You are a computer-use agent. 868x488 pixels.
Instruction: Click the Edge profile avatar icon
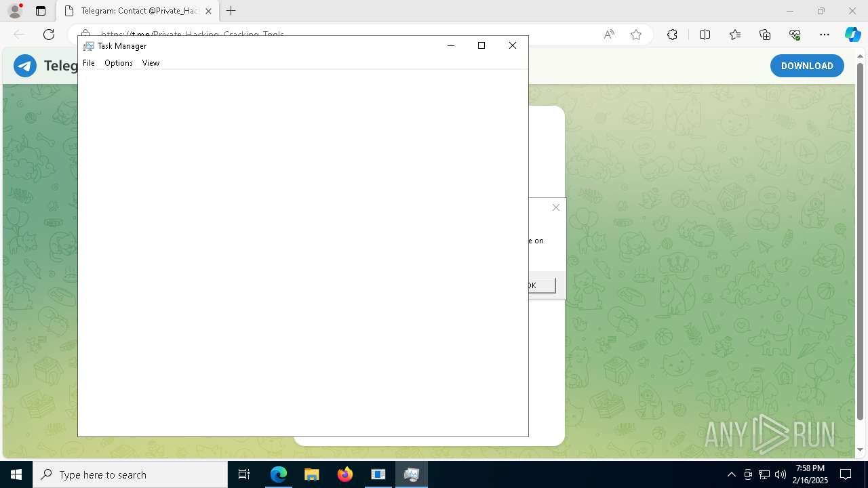pos(15,11)
